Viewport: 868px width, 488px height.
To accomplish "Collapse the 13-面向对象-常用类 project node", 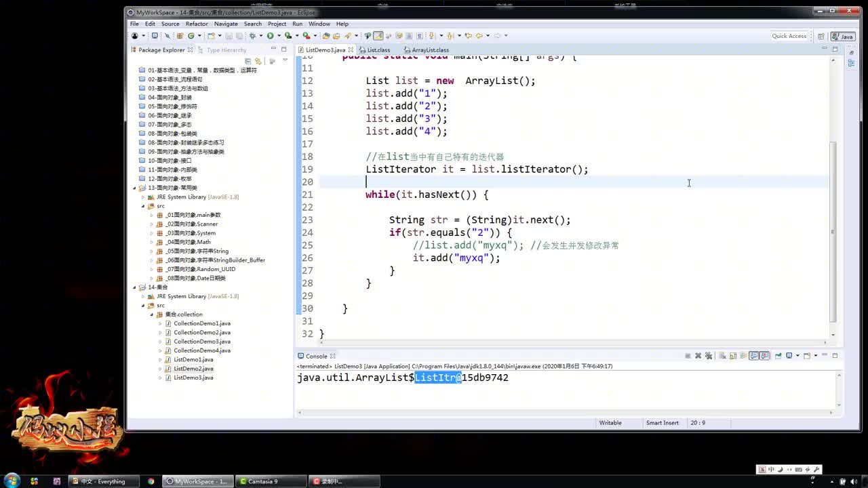I will (134, 188).
